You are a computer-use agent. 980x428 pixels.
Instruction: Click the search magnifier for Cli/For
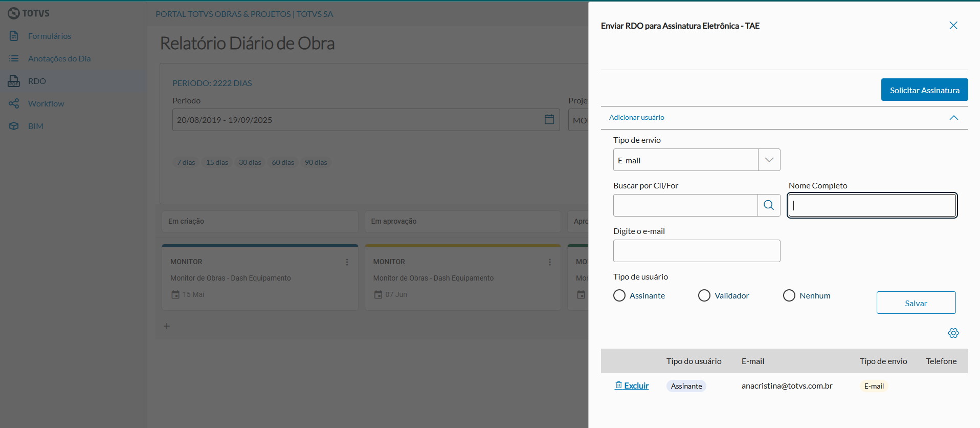769,205
